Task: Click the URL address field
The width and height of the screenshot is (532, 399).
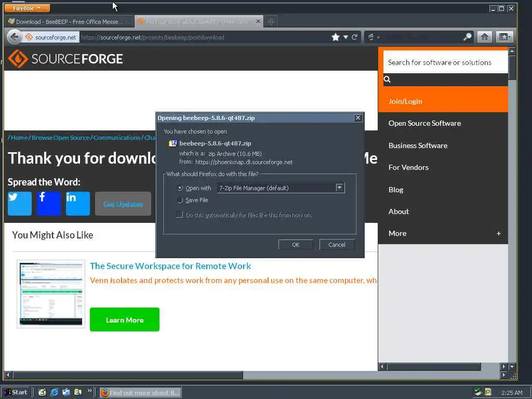Action: (x=204, y=37)
